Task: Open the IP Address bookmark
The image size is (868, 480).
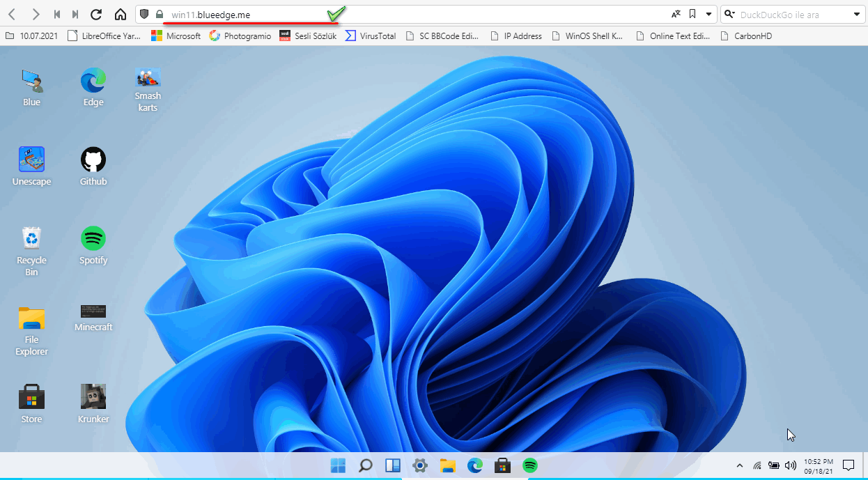Action: [x=516, y=36]
